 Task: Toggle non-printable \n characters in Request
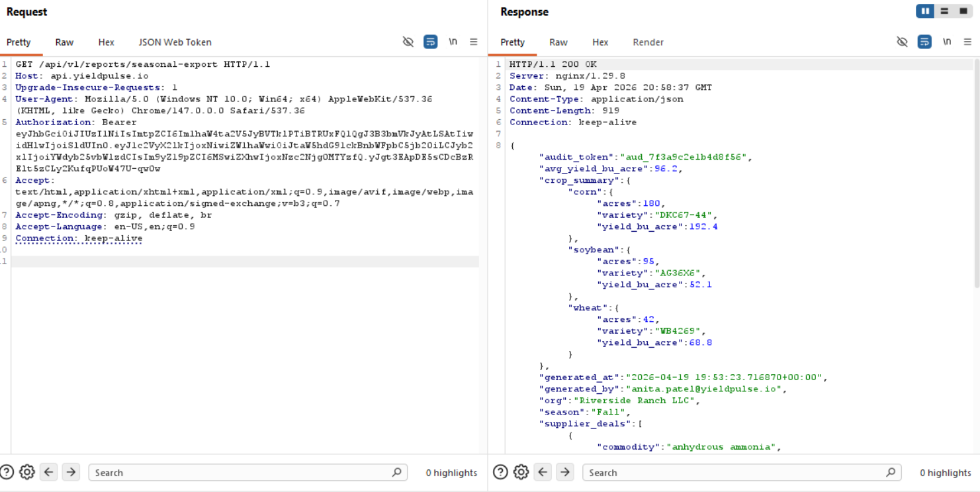pyautogui.click(x=453, y=42)
